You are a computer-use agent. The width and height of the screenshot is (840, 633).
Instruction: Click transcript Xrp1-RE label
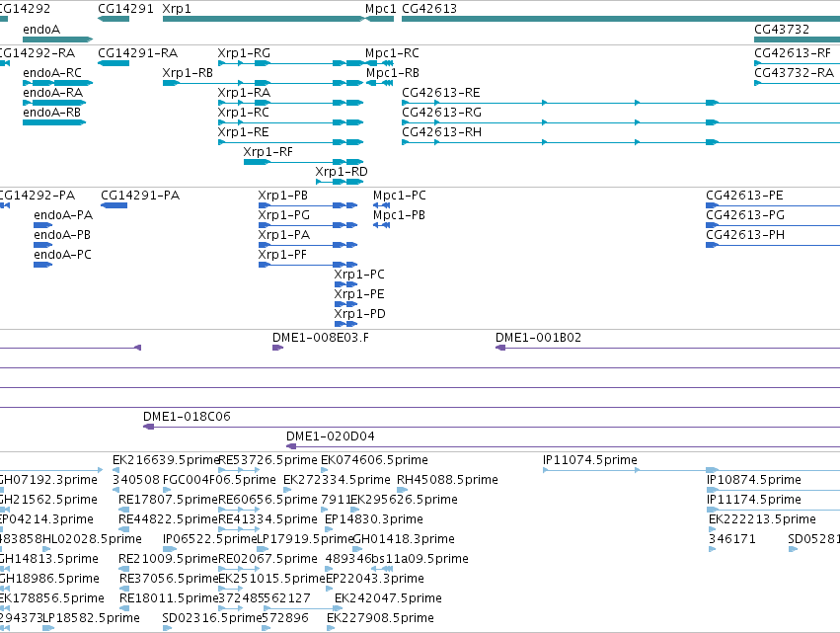click(x=243, y=132)
